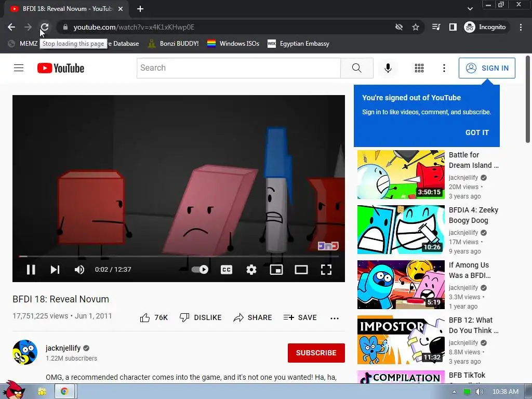Go to the YouTube home logo
The image size is (532, 399).
(61, 68)
